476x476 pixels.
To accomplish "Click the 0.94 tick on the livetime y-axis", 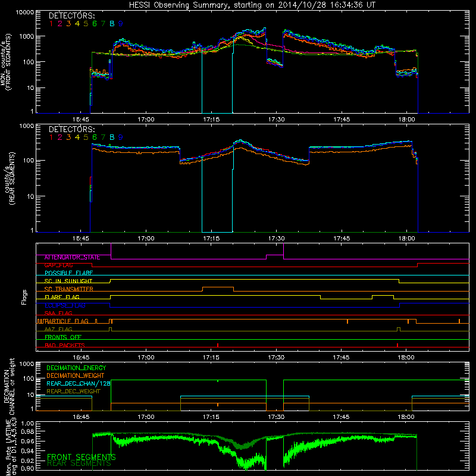I will pos(27,451).
